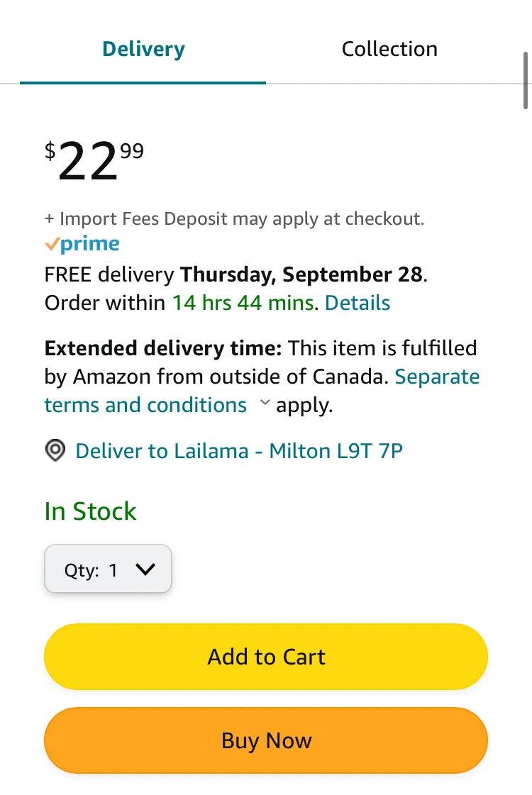Click the Qty dropdown arrow
Image resolution: width=532 pixels, height=795 pixels.
[x=145, y=569]
